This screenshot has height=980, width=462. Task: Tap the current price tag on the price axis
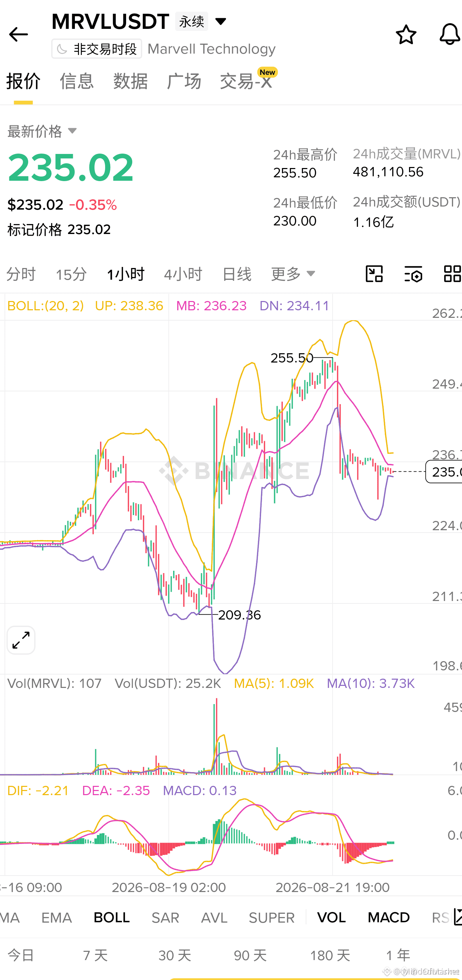point(444,472)
